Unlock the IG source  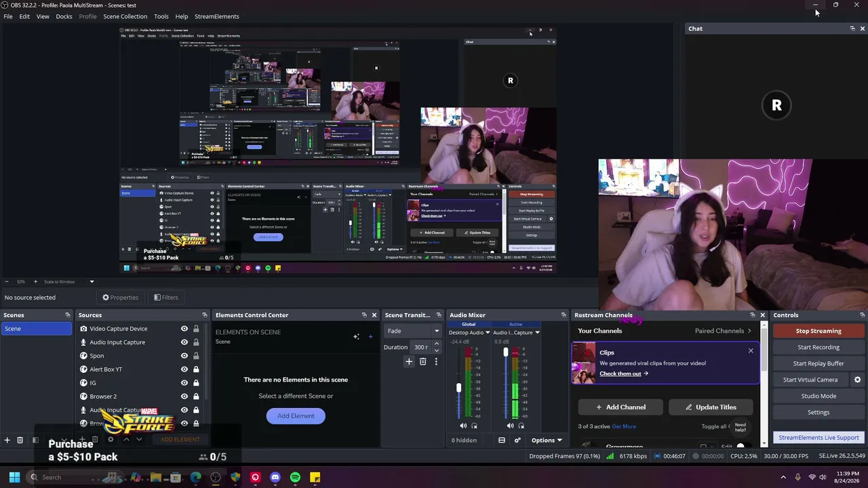coord(196,383)
